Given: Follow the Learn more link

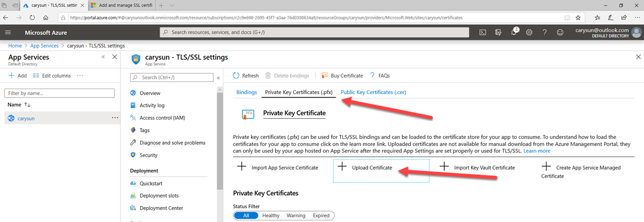Looking at the screenshot, I should [x=537, y=151].
